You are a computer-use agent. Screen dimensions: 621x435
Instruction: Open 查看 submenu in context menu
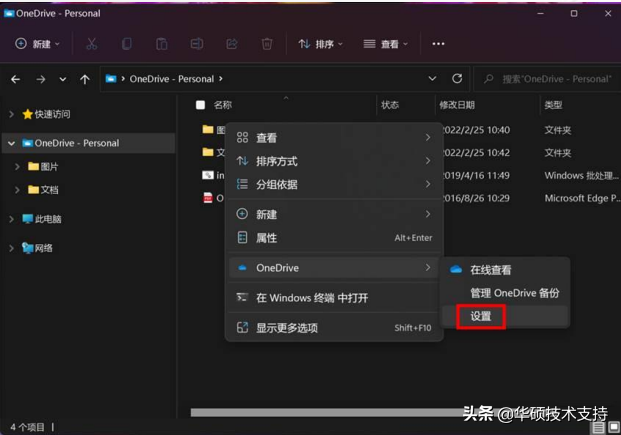click(x=334, y=137)
